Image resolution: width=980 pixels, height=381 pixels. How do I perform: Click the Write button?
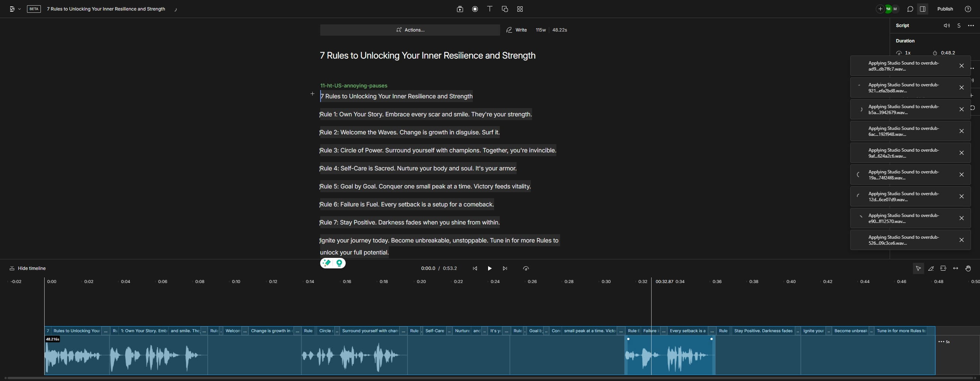pyautogui.click(x=516, y=30)
